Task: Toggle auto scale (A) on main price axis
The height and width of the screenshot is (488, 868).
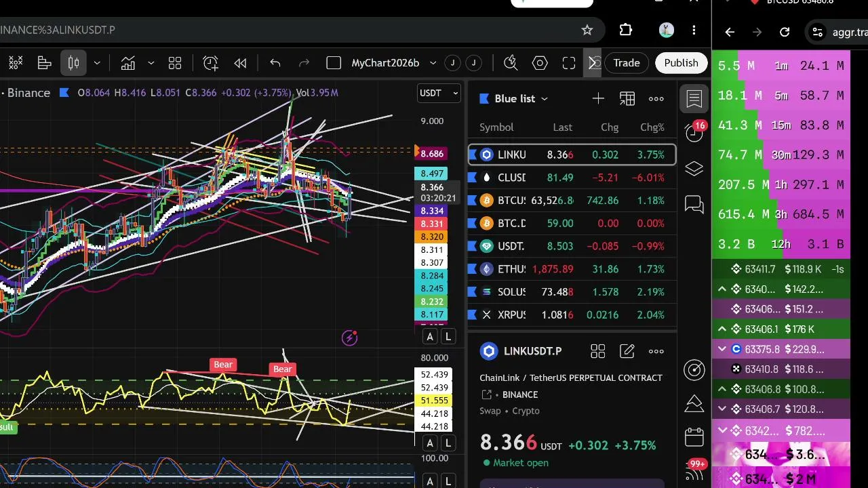Action: click(x=430, y=337)
